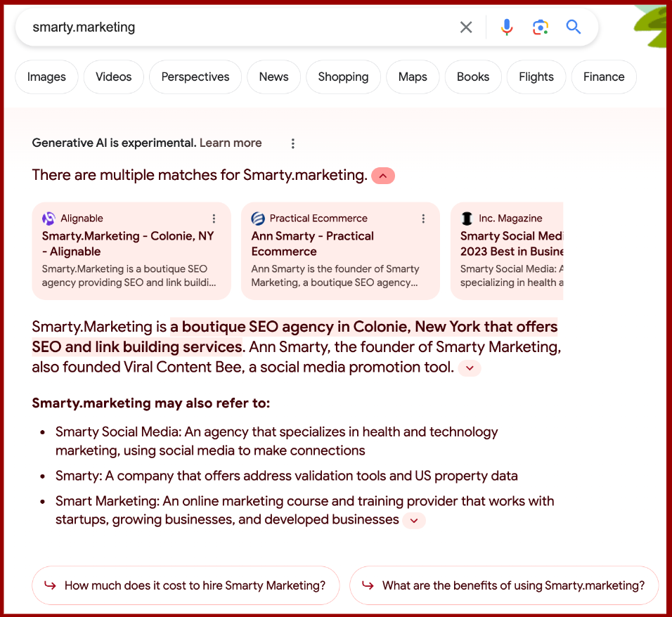
Task: Open Google Lens image search icon
Action: [541, 27]
